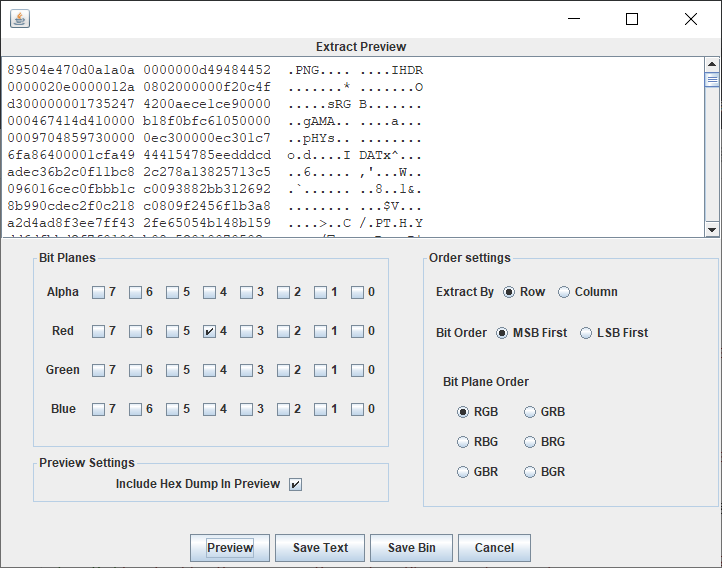722x568 pixels.
Task: Check Green bit plane 3
Action: [246, 371]
